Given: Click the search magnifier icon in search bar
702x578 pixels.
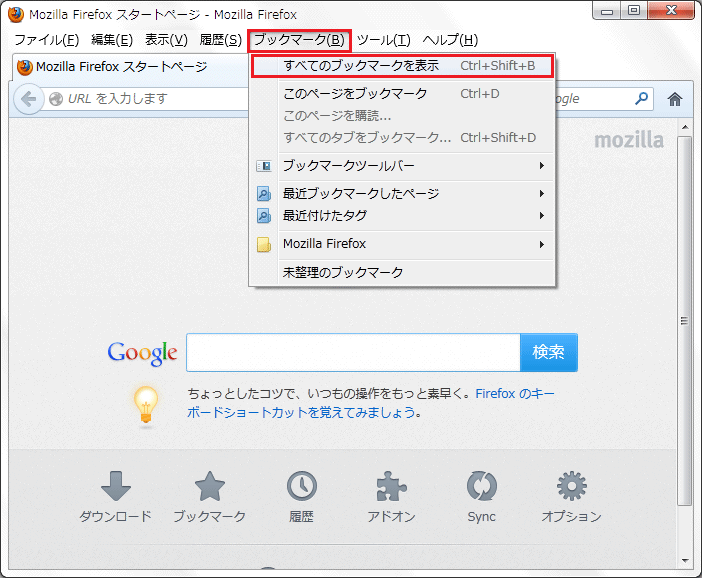Looking at the screenshot, I should click(x=641, y=98).
